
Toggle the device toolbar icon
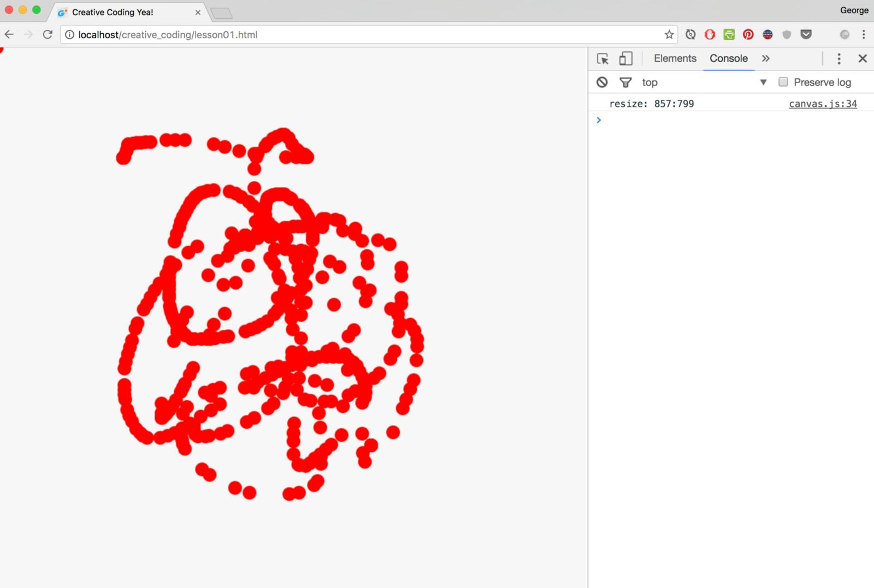point(625,59)
